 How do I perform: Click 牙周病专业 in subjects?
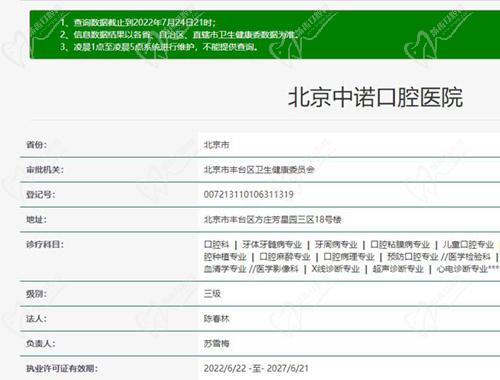coord(336,245)
